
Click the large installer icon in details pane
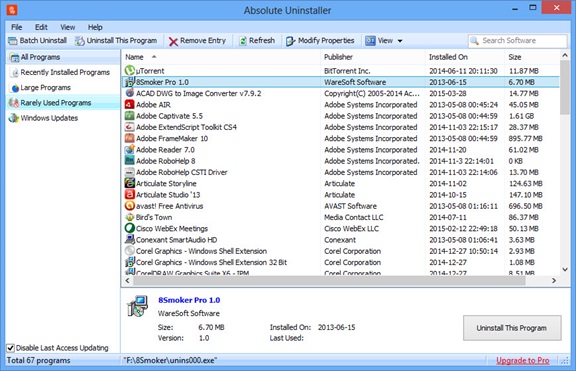click(138, 306)
